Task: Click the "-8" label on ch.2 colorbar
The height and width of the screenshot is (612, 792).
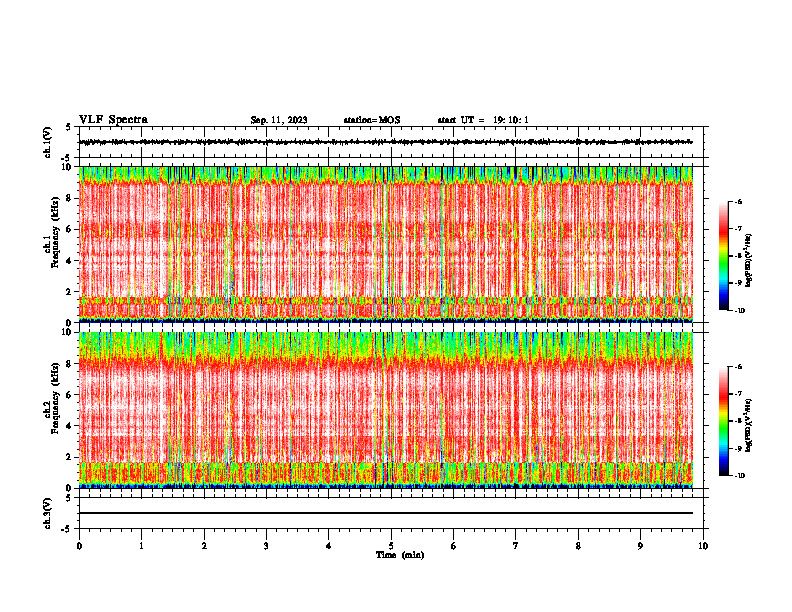Action: [x=738, y=421]
